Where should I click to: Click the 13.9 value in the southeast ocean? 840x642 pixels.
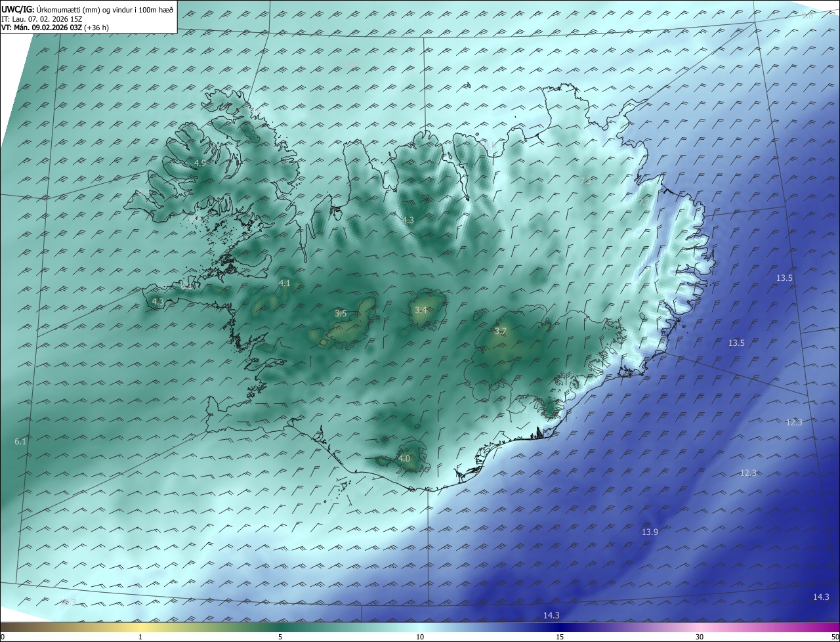[x=650, y=532]
